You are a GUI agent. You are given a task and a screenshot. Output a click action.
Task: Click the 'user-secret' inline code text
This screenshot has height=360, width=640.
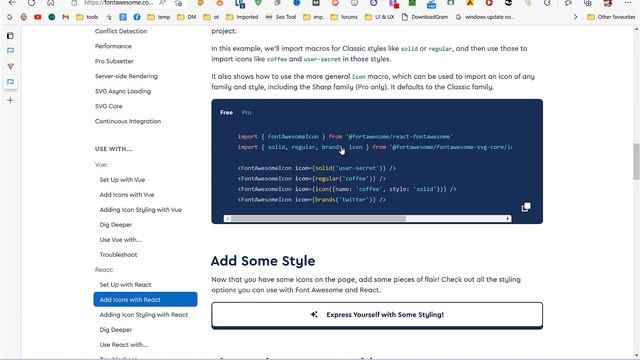[322, 59]
